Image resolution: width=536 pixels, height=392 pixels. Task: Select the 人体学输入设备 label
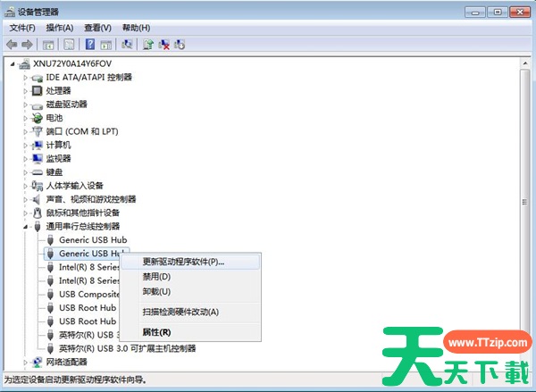coord(74,186)
